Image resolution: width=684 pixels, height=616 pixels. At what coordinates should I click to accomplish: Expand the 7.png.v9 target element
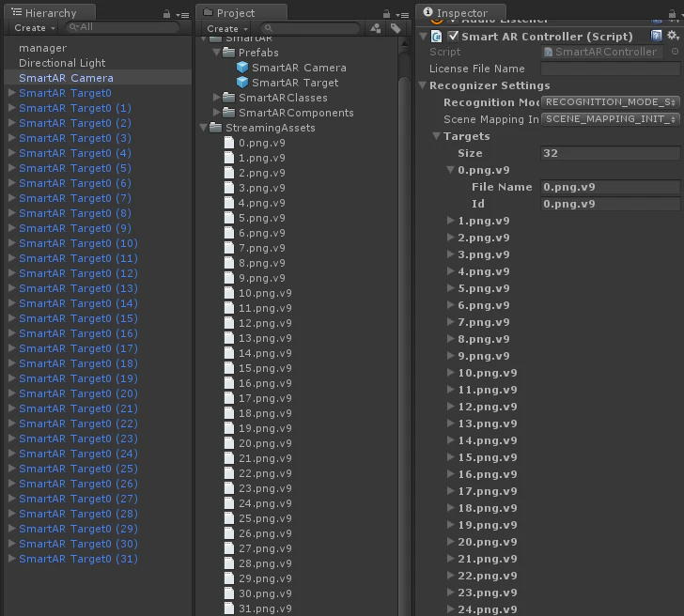click(451, 322)
